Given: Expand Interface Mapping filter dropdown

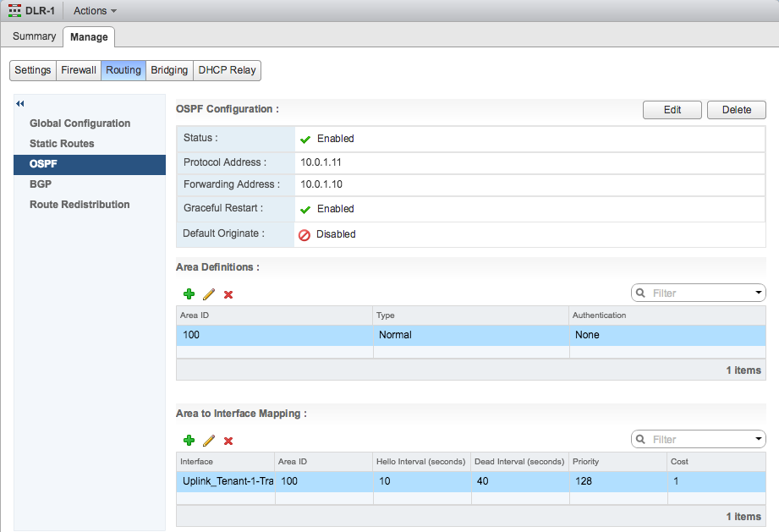Looking at the screenshot, I should pos(758,439).
